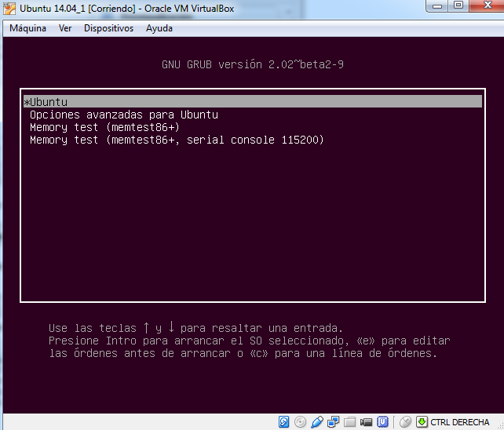
Task: Open the Ayuda menu
Action: 159,28
